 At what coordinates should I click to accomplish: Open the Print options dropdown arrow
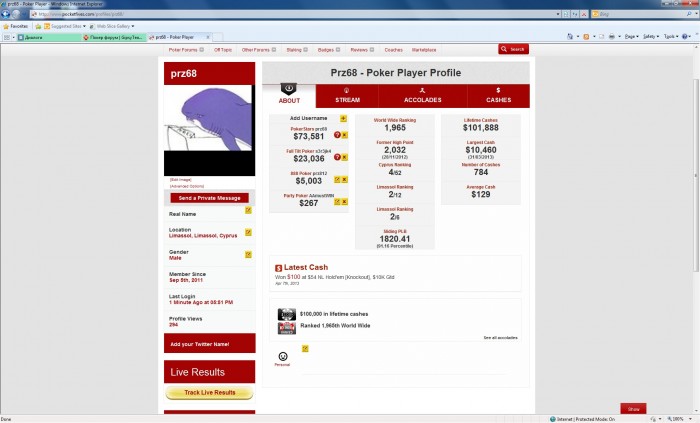click(619, 37)
